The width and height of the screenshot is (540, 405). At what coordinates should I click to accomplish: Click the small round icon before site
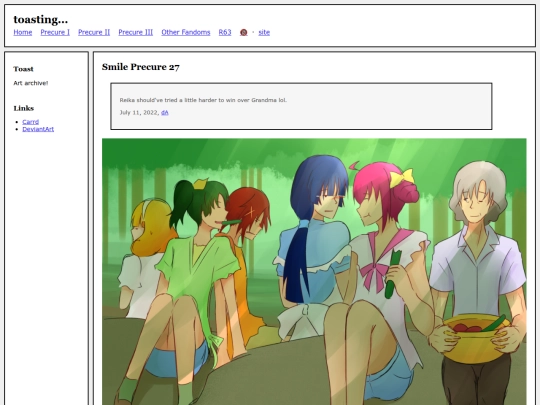coord(243,32)
